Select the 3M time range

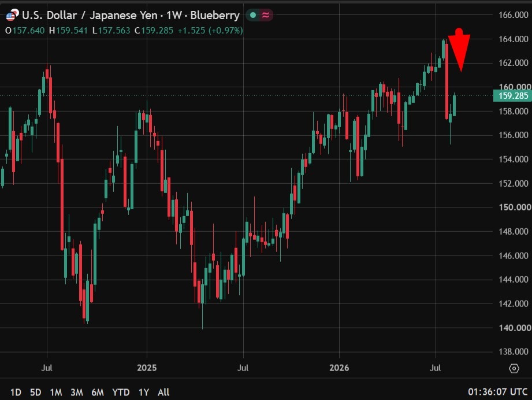click(77, 392)
